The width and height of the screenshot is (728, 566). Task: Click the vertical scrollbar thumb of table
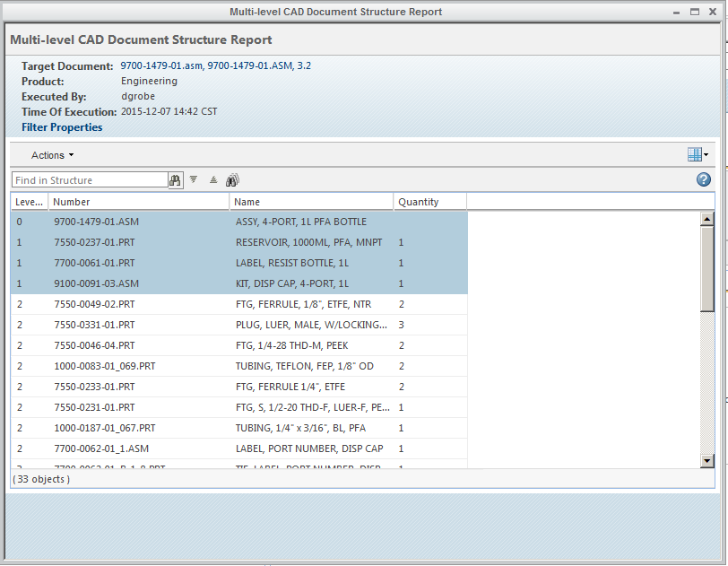[706, 268]
